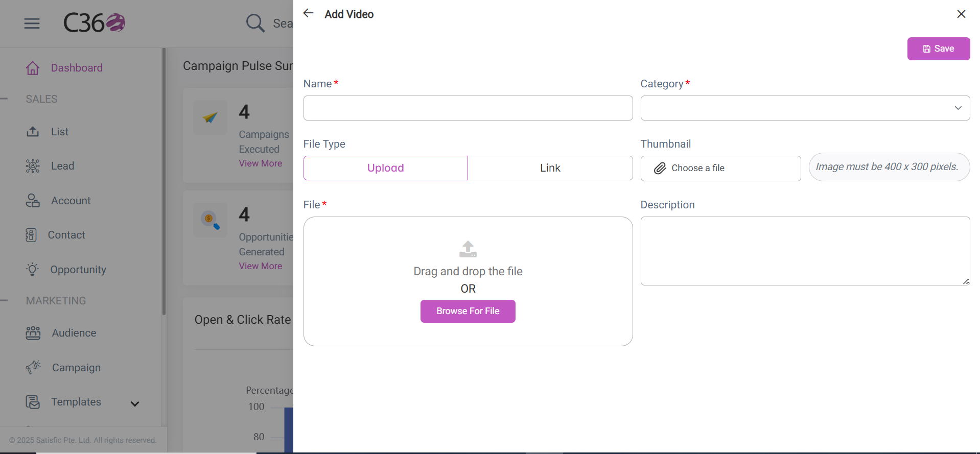Click the Campaign megaphone icon
The image size is (980, 454).
point(33,367)
